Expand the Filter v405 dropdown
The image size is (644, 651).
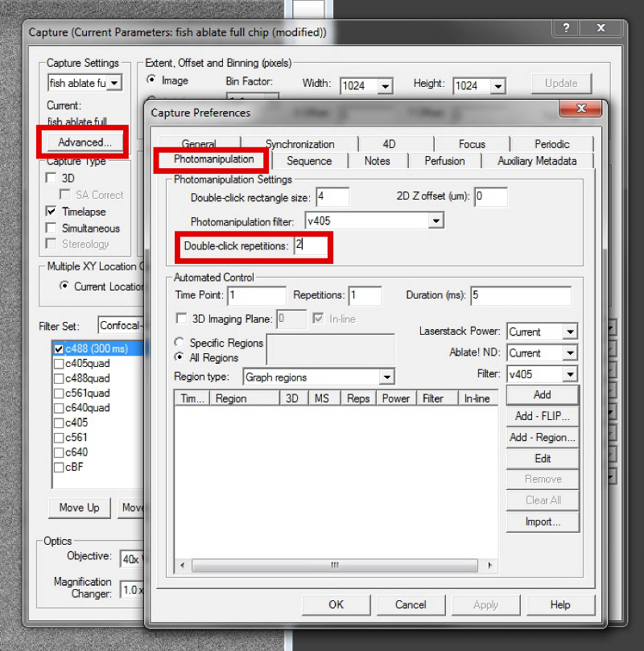tap(570, 374)
